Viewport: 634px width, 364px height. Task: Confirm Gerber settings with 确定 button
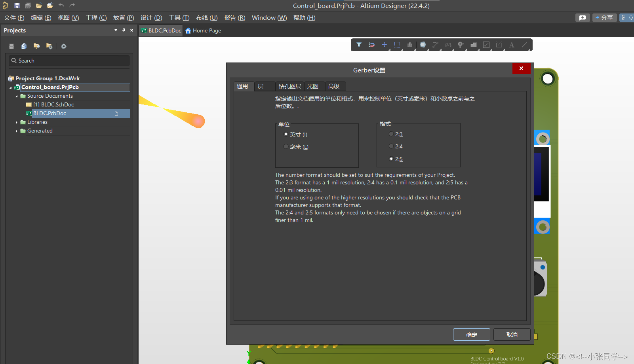(471, 334)
